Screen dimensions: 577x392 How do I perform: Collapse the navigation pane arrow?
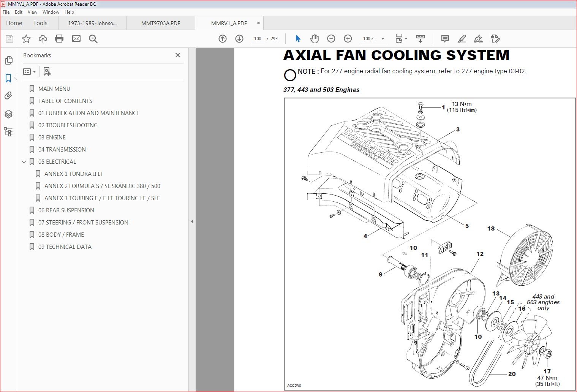192,221
